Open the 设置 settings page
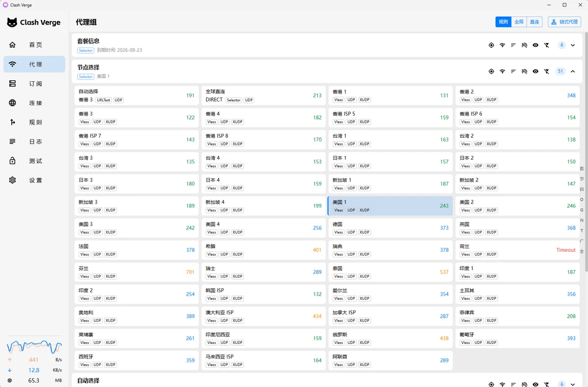 (34, 180)
